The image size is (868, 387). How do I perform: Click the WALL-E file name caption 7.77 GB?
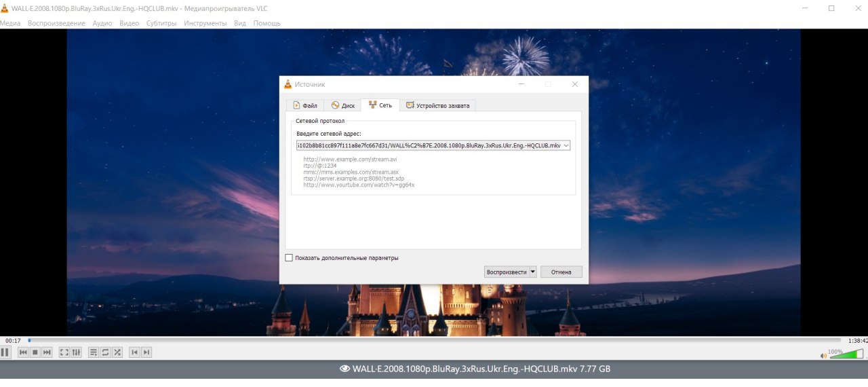(481, 369)
